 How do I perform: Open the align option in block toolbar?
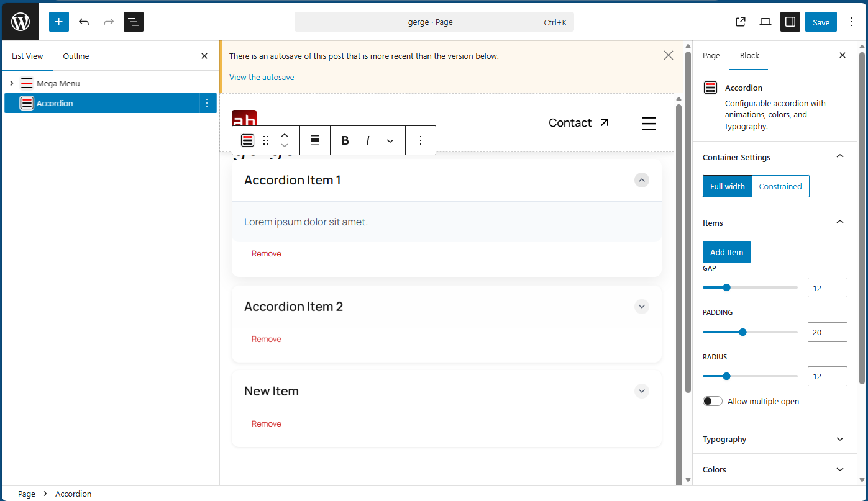coord(315,140)
